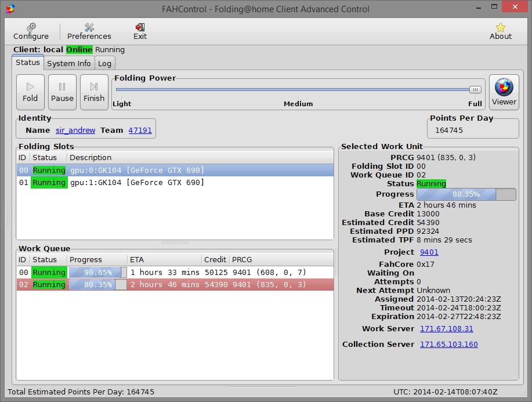Set folding power to Medium
This screenshot has width=532, height=402.
pos(298,103)
